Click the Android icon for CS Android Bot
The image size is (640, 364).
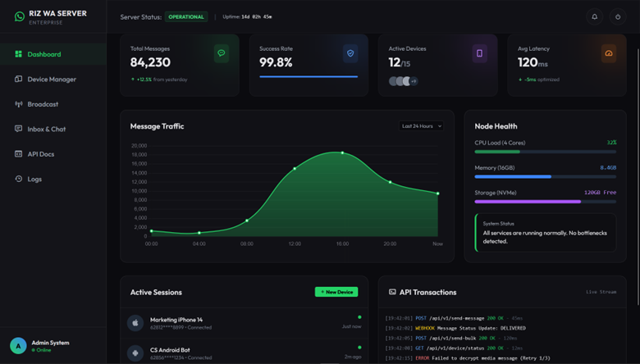135,353
